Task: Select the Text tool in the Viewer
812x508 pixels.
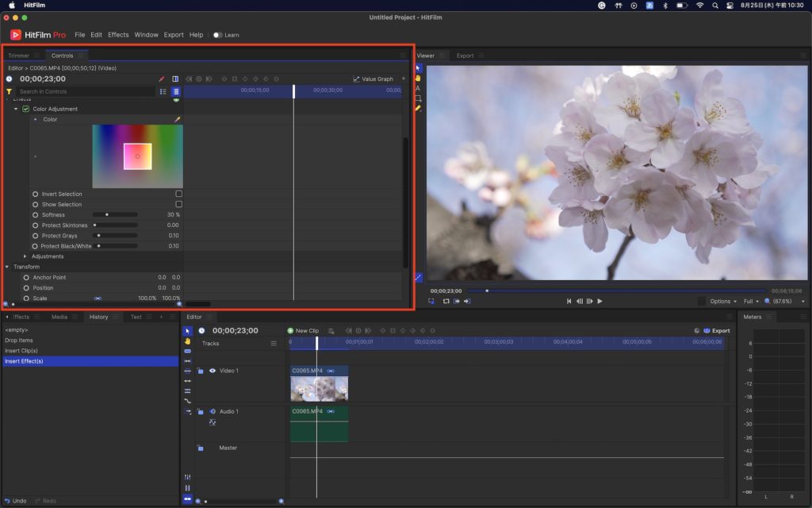Action: (418, 88)
